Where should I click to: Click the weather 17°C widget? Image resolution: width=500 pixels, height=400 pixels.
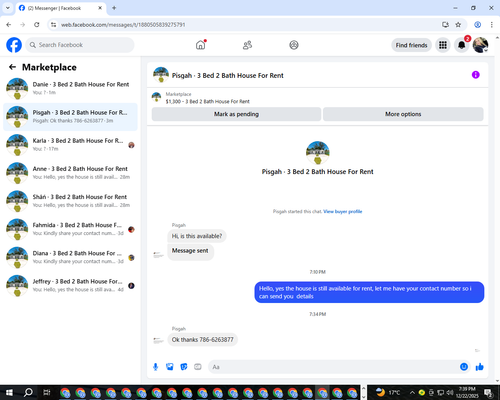[388, 392]
